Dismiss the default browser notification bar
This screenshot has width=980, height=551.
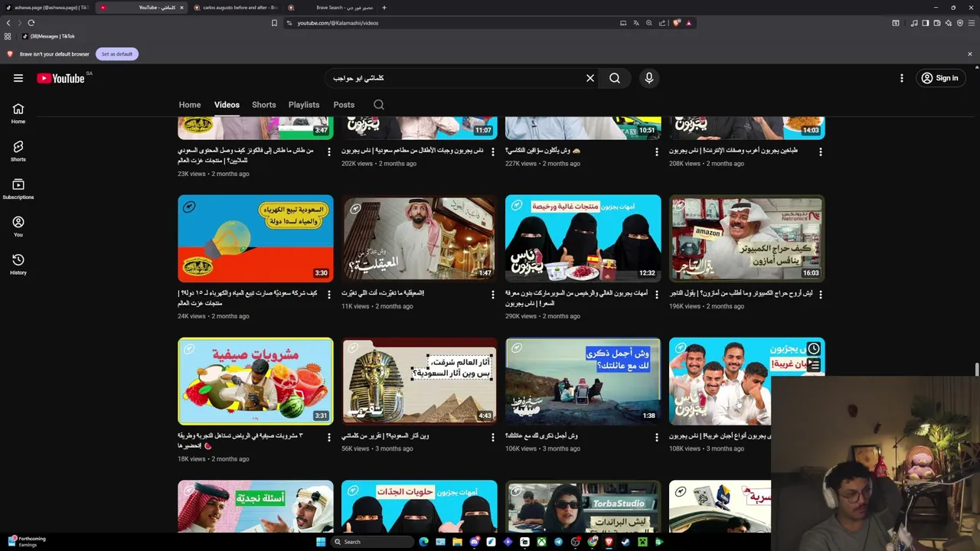970,54
